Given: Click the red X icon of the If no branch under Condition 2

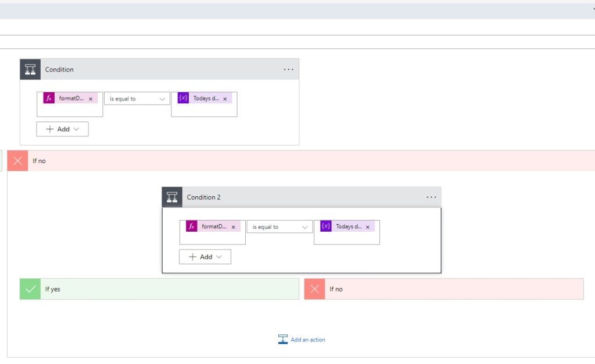Looking at the screenshot, I should pyautogui.click(x=314, y=289).
